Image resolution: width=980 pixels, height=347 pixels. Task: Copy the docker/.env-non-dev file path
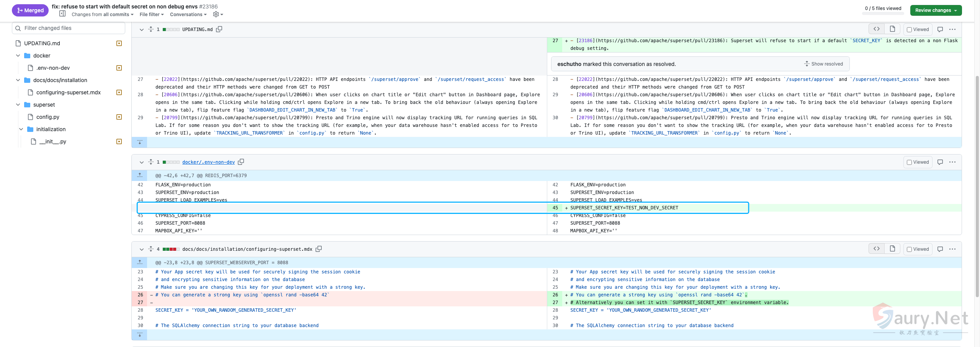(x=241, y=162)
